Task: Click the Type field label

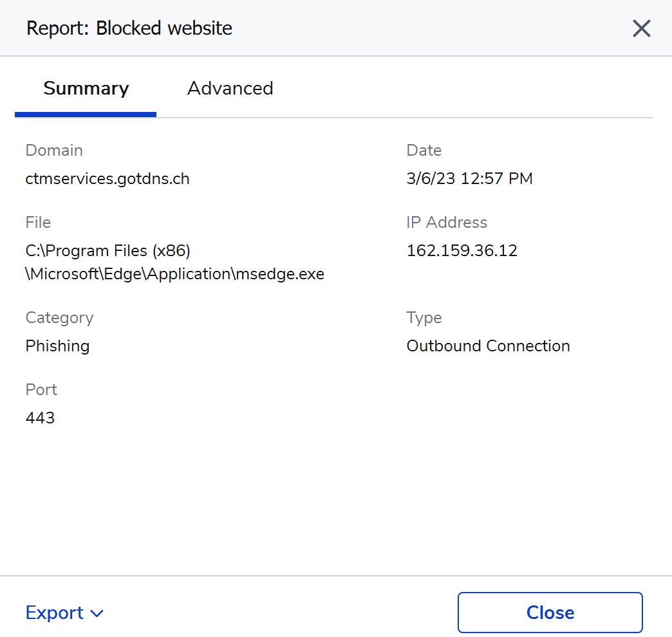Action: [424, 317]
